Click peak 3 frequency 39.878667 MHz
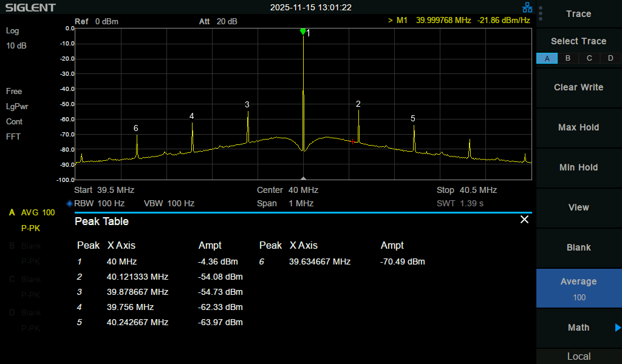 coord(138,292)
